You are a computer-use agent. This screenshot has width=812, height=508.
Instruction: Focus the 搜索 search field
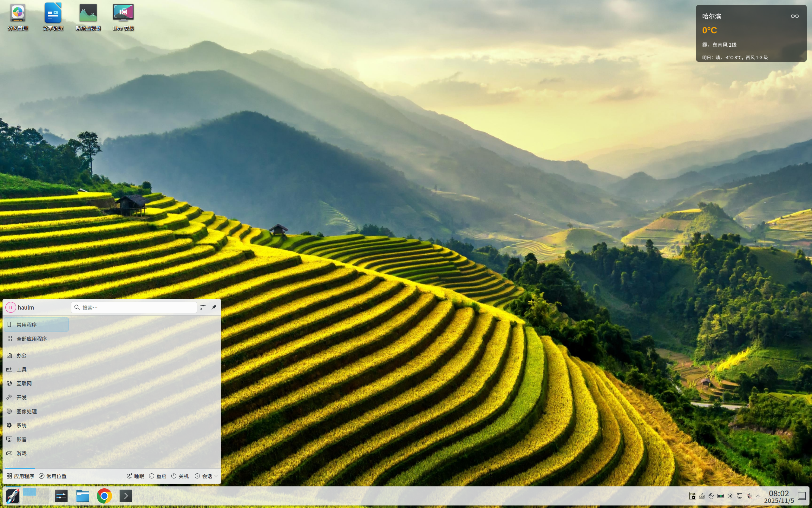tap(134, 307)
